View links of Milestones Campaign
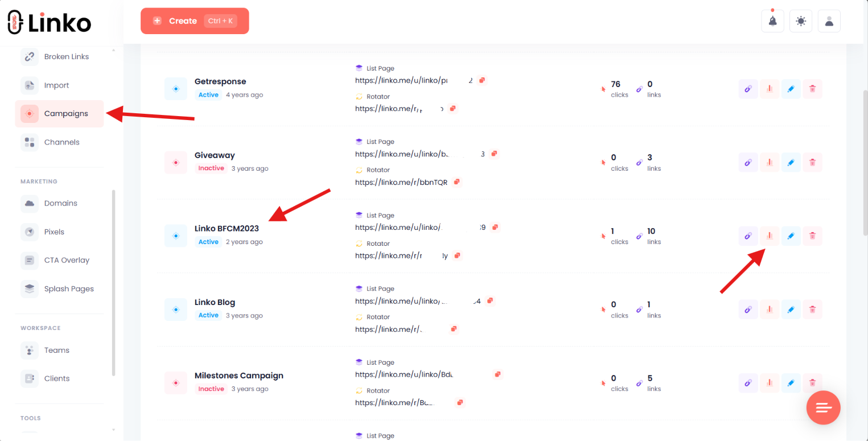 pos(748,383)
